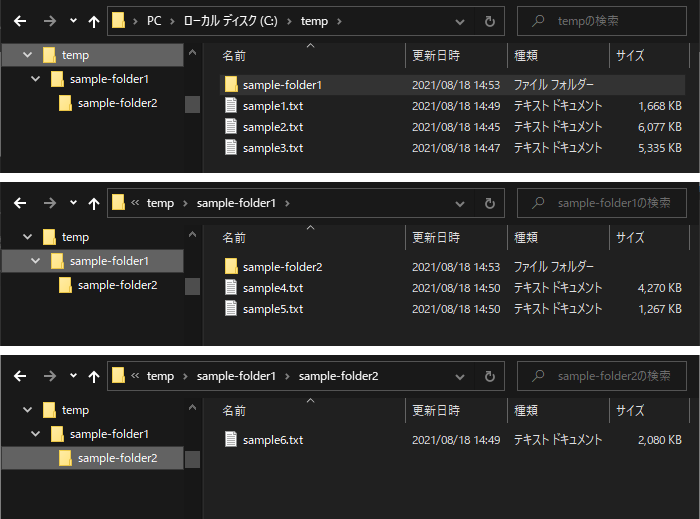Viewport: 700px width, 519px height.
Task: Go to PC breadcrumb in address bar
Action: pos(154,21)
